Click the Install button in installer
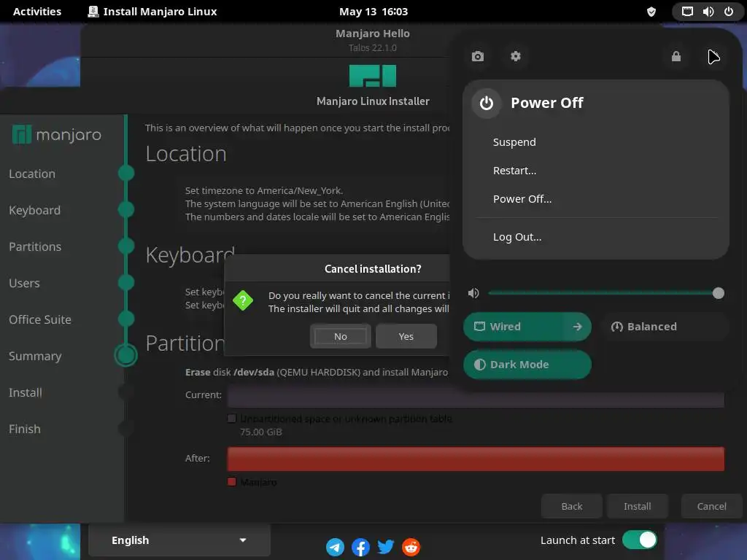 pos(638,506)
